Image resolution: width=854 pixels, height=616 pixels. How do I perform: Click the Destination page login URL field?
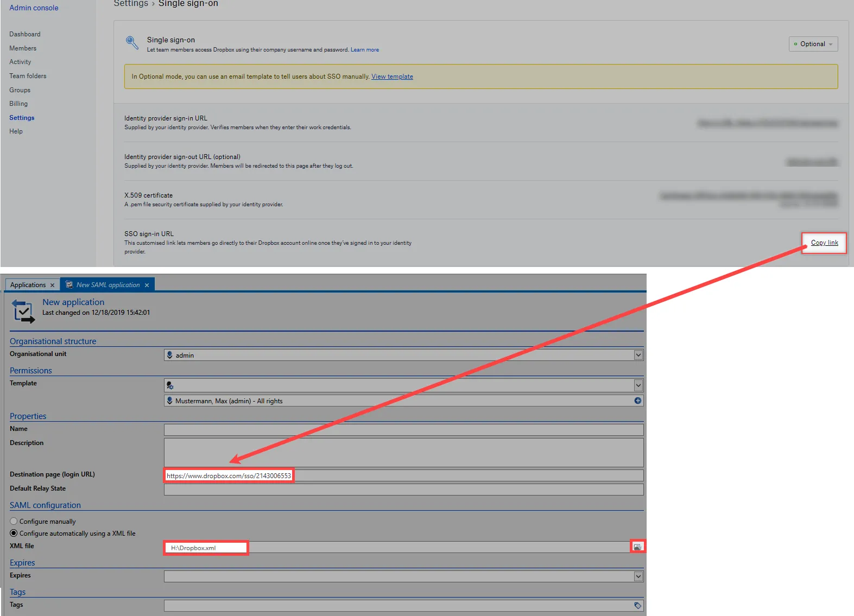pos(403,475)
